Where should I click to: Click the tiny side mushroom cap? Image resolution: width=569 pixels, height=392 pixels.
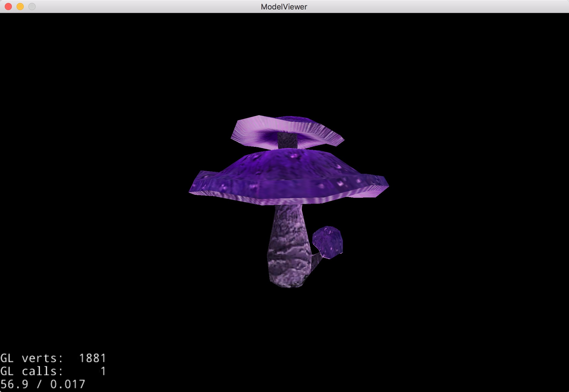coord(328,241)
